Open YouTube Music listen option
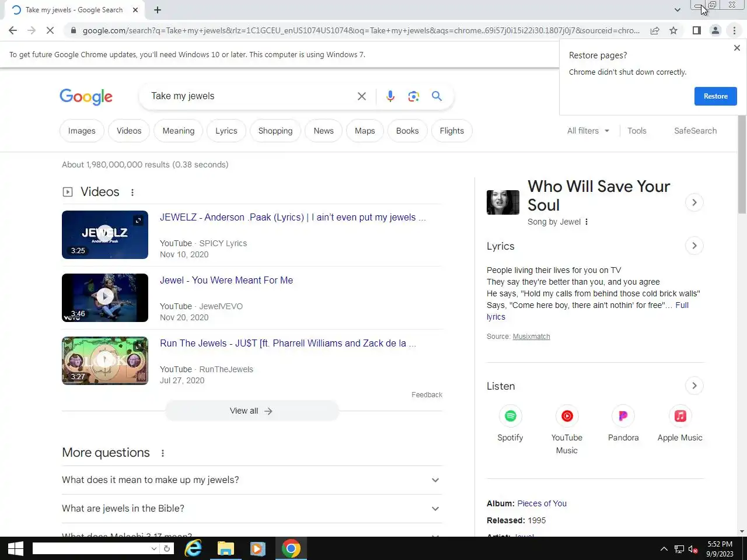This screenshot has height=560, width=747. pos(567,430)
